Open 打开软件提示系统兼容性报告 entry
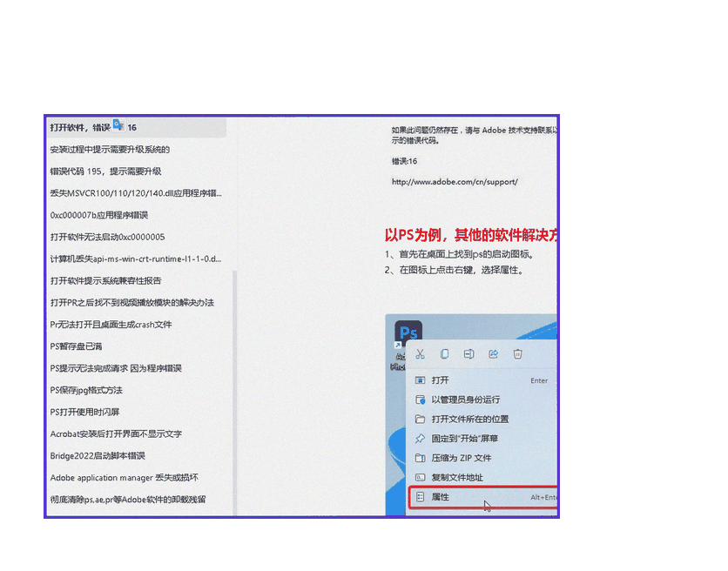 (106, 280)
